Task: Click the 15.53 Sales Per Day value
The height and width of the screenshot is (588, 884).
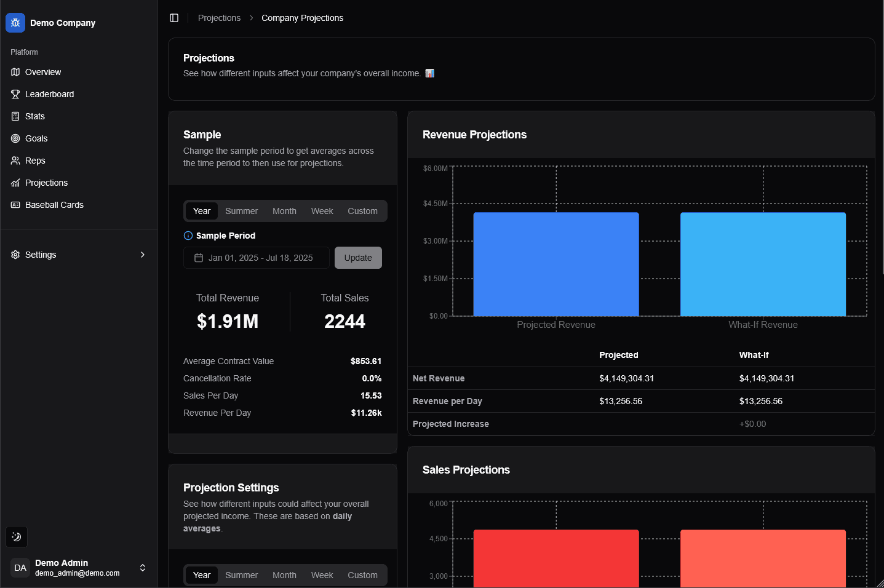Action: pos(371,395)
